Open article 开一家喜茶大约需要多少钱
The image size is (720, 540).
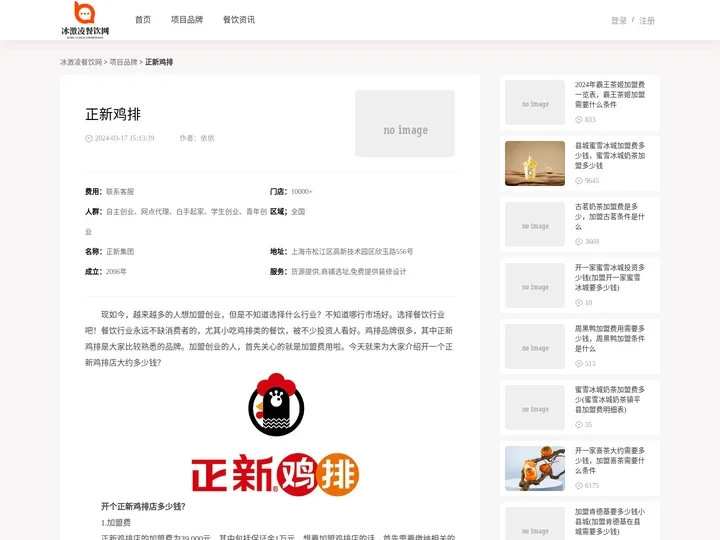pyautogui.click(x=610, y=461)
